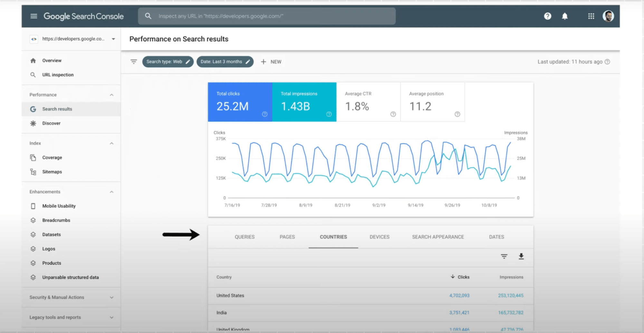644x333 pixels.
Task: Edit the Date: Last 3 months filter pencil
Action: click(x=248, y=62)
